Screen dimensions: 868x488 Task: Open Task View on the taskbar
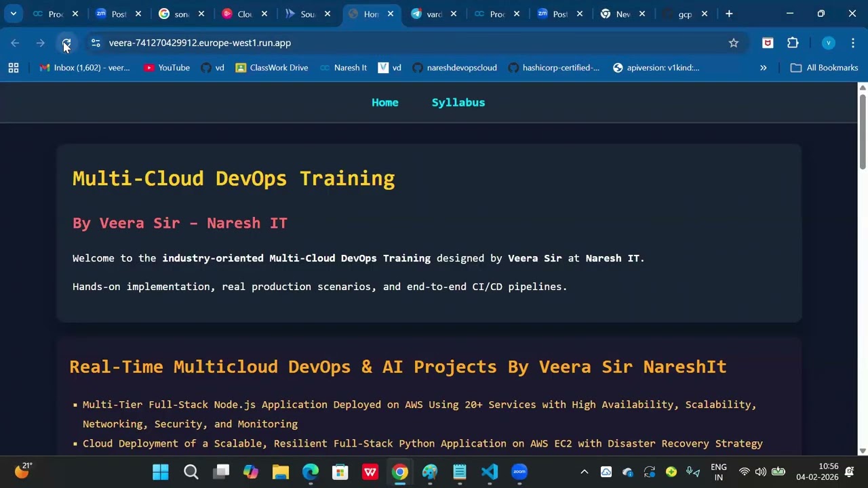(x=221, y=472)
